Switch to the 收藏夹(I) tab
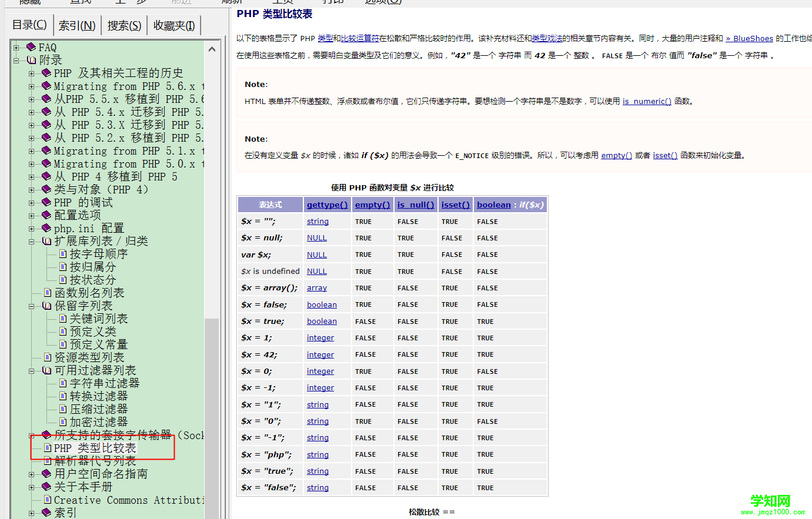Screen dimensions: 812x519 (174, 25)
